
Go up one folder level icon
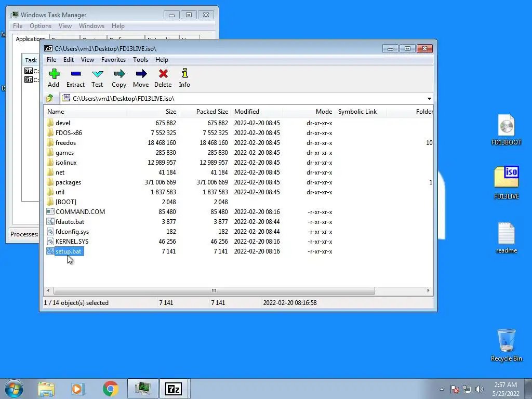click(x=50, y=98)
